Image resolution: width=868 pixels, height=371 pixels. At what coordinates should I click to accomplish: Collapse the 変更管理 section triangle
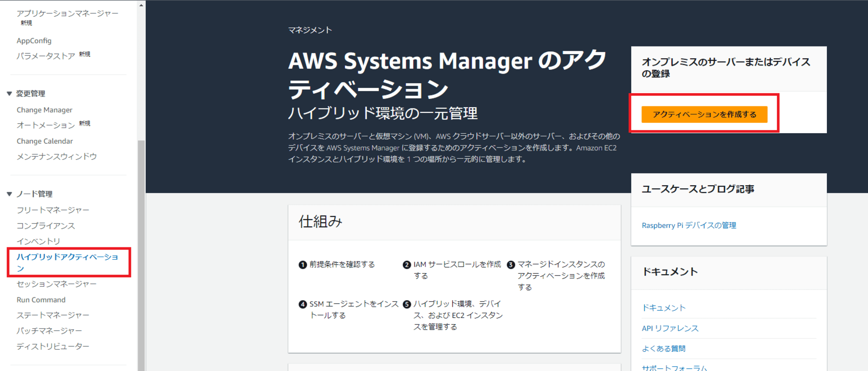coord(9,94)
